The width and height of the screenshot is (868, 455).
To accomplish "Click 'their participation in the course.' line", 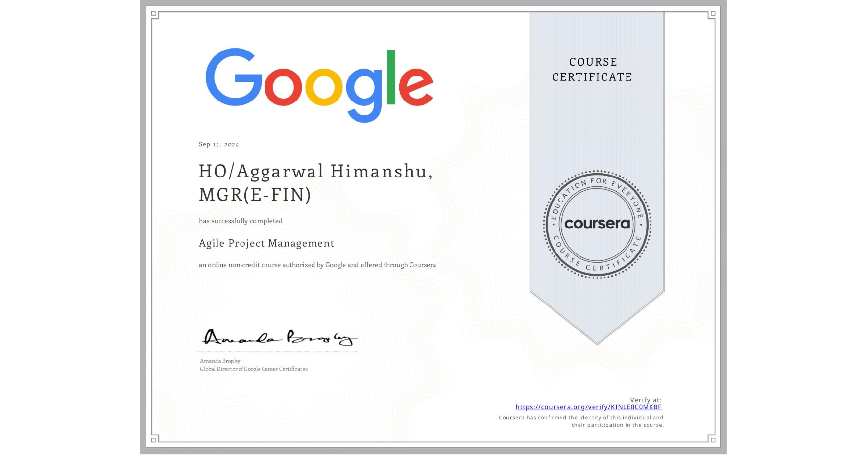I will point(618,425).
